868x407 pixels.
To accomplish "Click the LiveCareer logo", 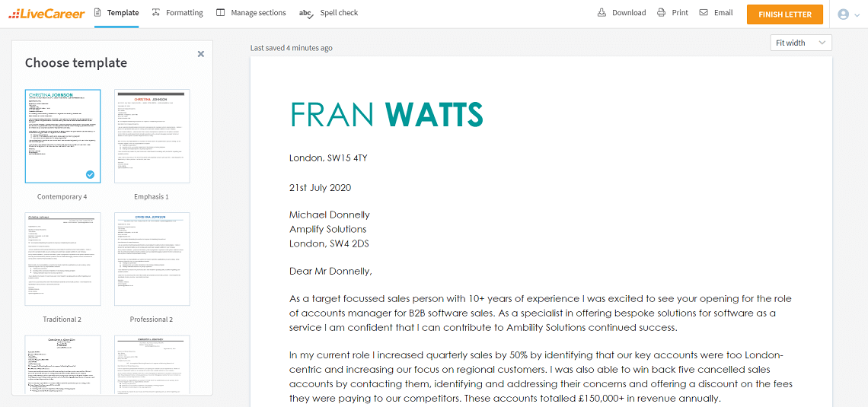I will (x=46, y=13).
